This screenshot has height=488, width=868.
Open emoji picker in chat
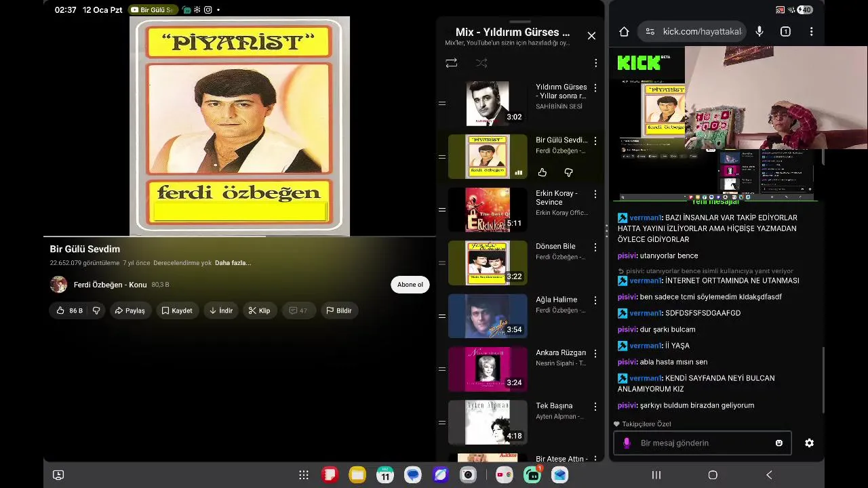click(779, 443)
